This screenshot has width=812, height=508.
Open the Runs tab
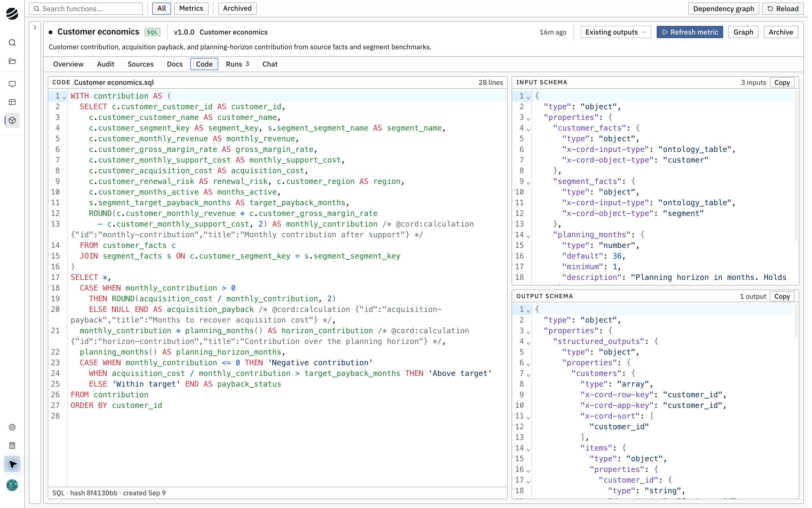(x=237, y=64)
